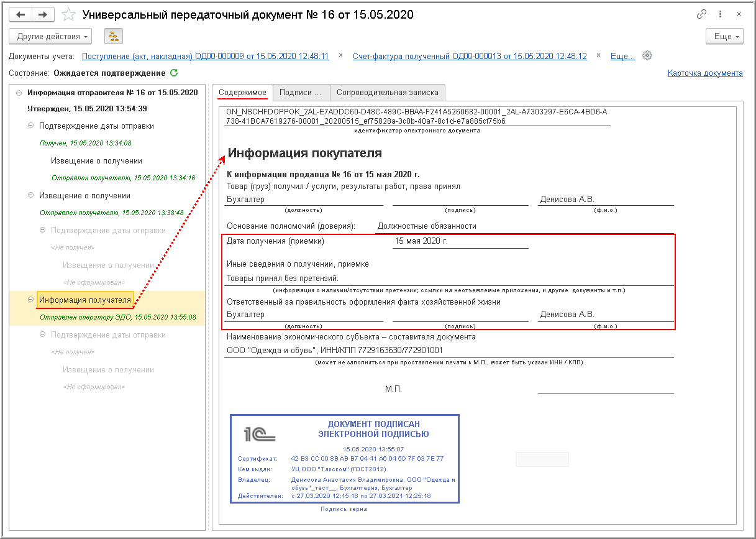Image resolution: width=756 pixels, height=539 pixels.
Task: Remove linked Счет-фактура document with x
Action: (x=599, y=55)
